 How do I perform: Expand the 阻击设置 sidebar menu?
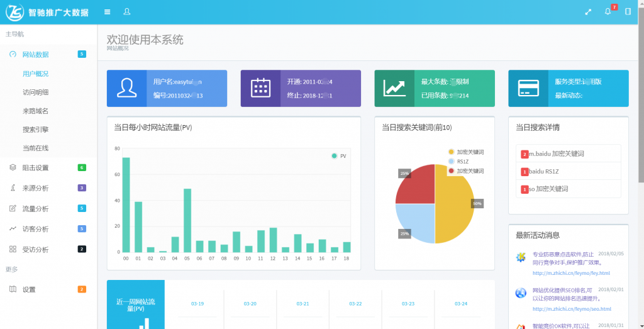click(x=36, y=168)
